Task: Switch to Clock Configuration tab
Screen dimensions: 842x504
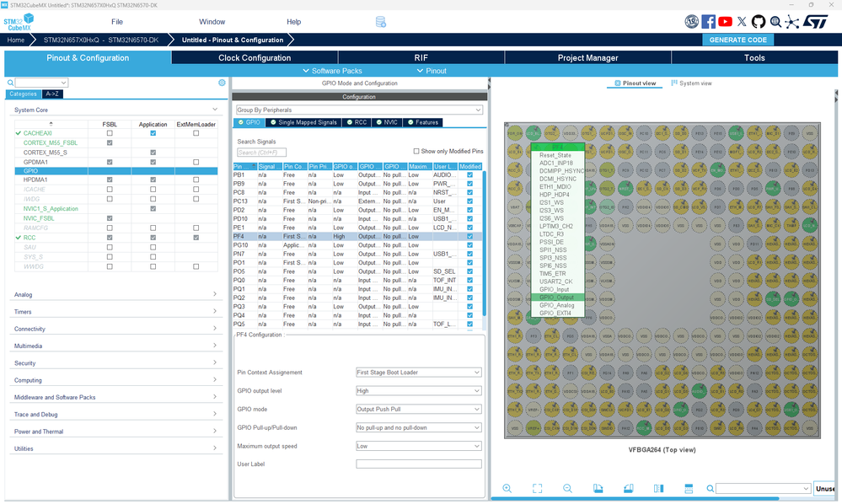Action: coord(255,58)
